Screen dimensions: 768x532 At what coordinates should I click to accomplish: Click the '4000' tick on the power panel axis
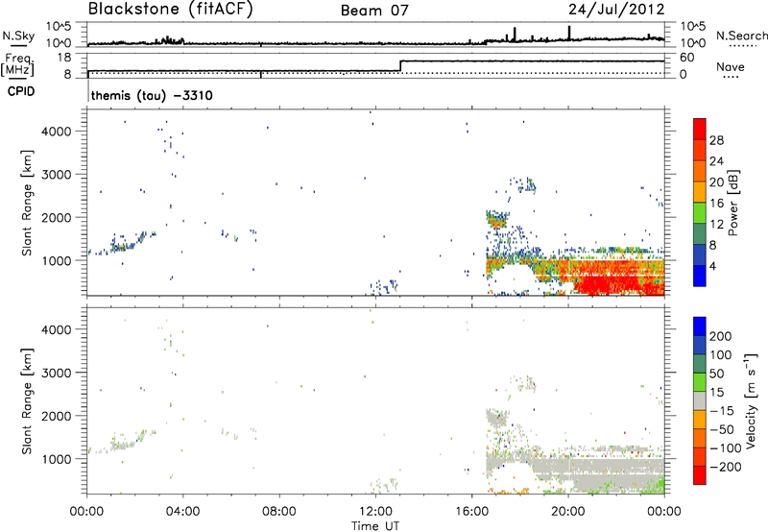click(56, 132)
